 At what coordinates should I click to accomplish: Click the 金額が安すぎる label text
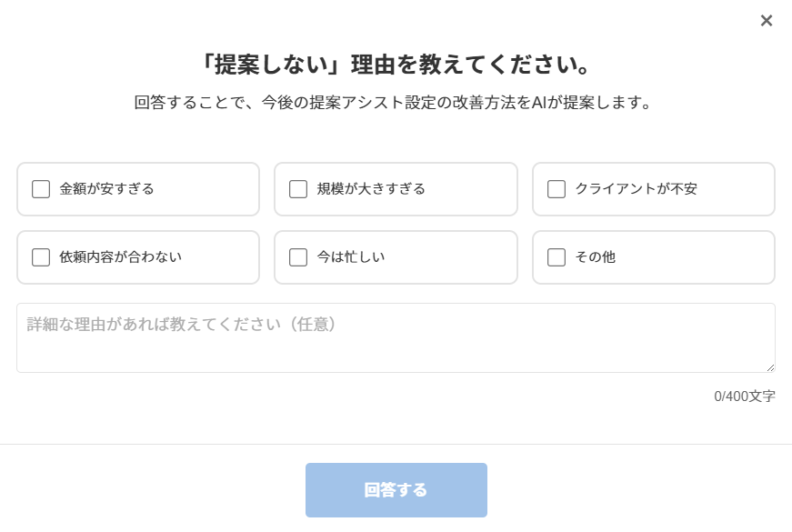[x=106, y=189]
